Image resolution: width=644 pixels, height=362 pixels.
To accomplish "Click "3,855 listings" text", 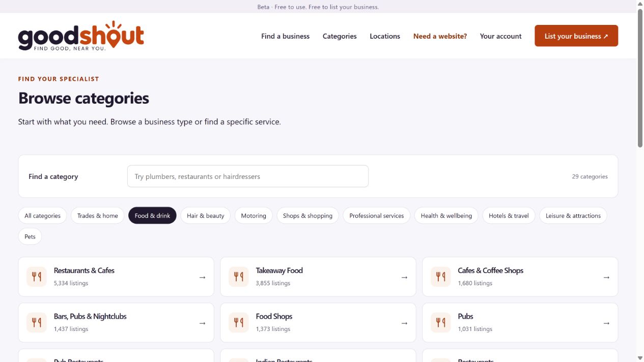I will click(273, 283).
